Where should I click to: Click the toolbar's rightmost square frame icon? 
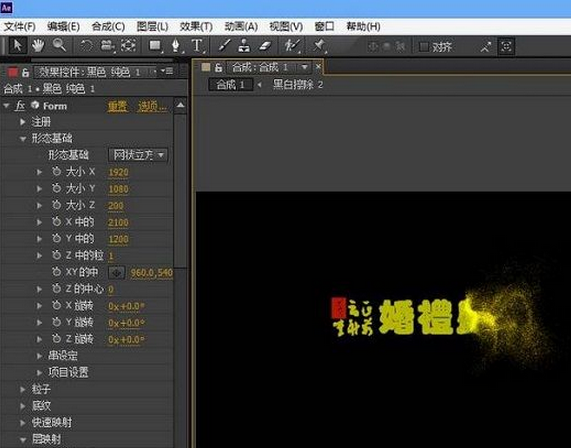pyautogui.click(x=506, y=46)
